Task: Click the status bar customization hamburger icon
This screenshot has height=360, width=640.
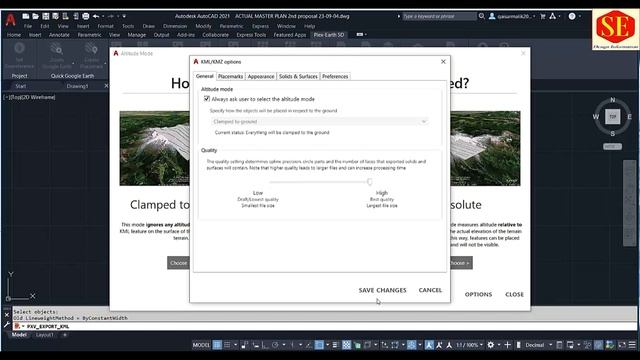Action: point(632,345)
